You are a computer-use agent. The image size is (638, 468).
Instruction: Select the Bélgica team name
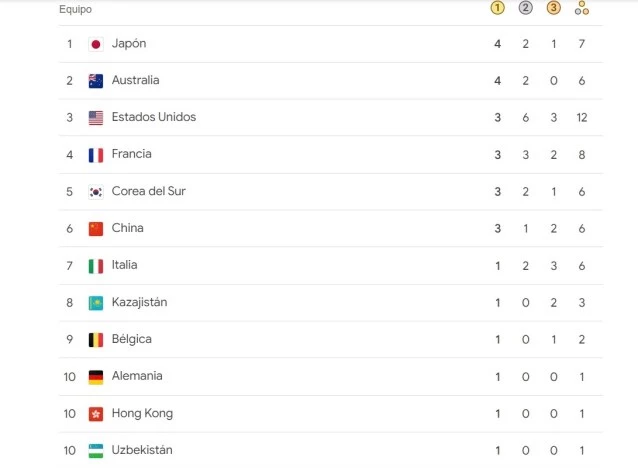coord(131,339)
